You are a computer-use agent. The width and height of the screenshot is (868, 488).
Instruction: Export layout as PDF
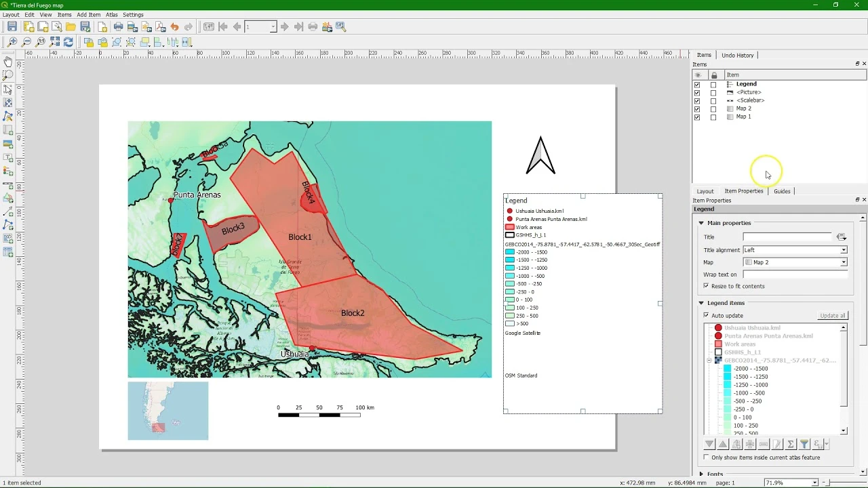161,27
